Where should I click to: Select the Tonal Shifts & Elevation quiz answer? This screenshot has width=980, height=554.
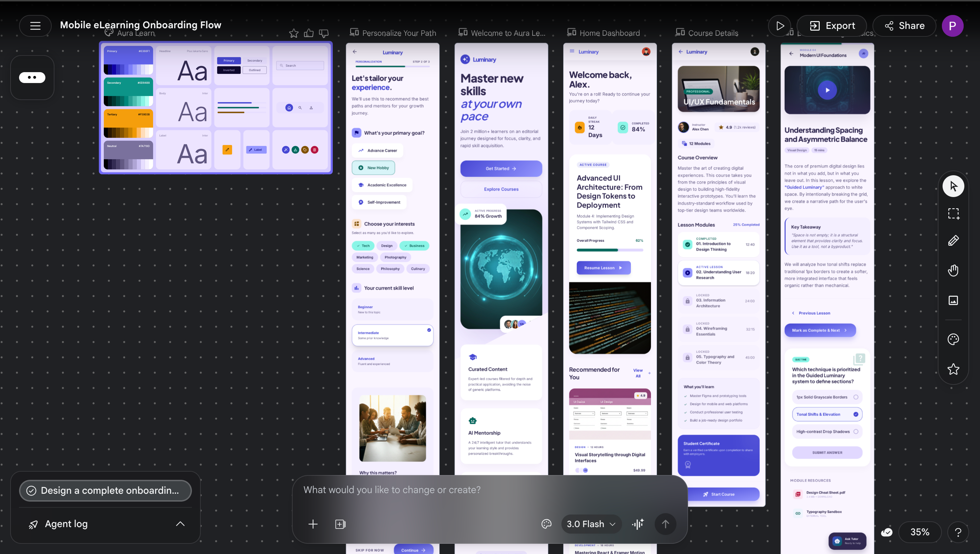827,414
